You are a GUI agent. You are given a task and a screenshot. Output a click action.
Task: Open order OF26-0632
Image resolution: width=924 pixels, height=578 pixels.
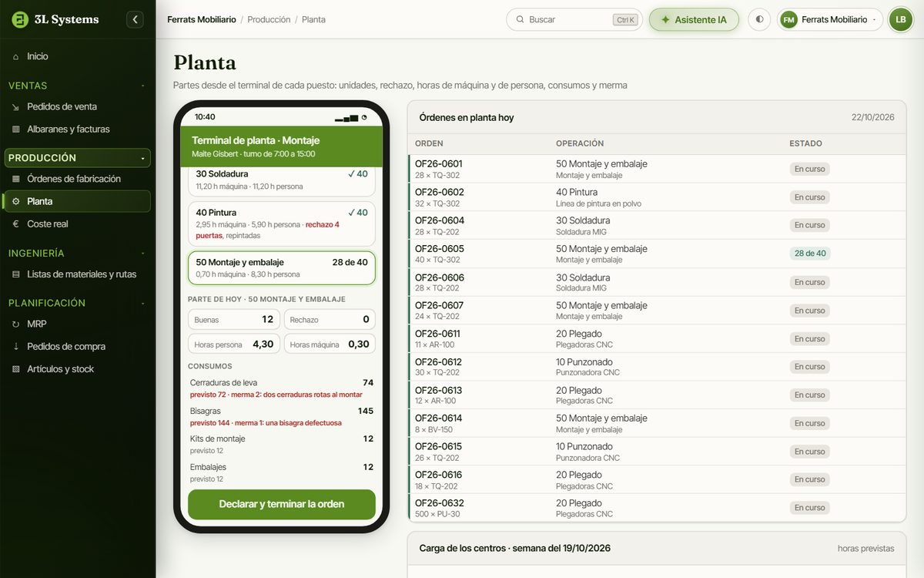pyautogui.click(x=657, y=508)
